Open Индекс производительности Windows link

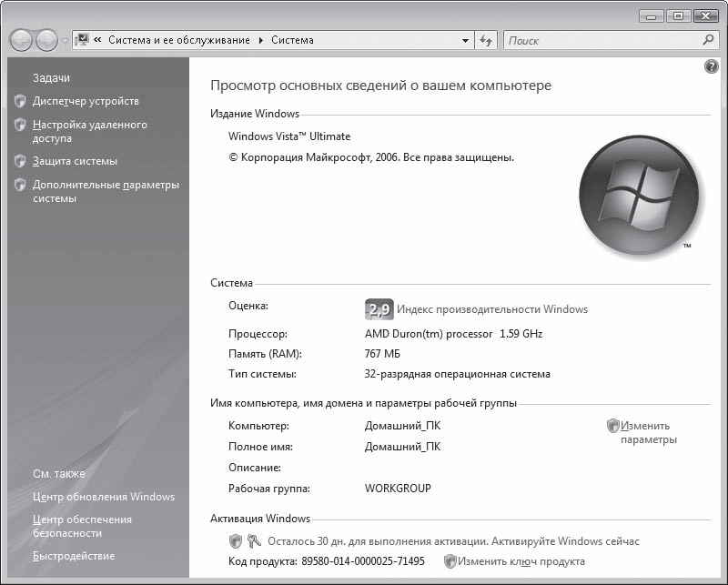[x=491, y=309]
